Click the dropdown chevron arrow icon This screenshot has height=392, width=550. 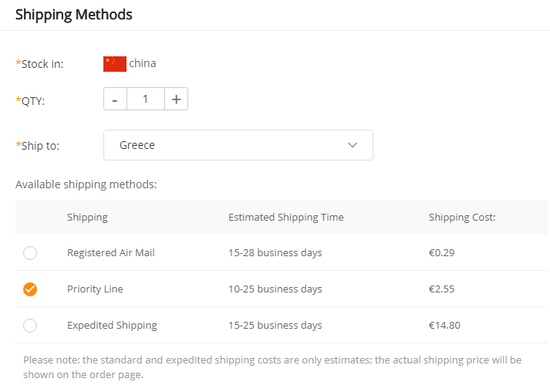click(x=353, y=145)
